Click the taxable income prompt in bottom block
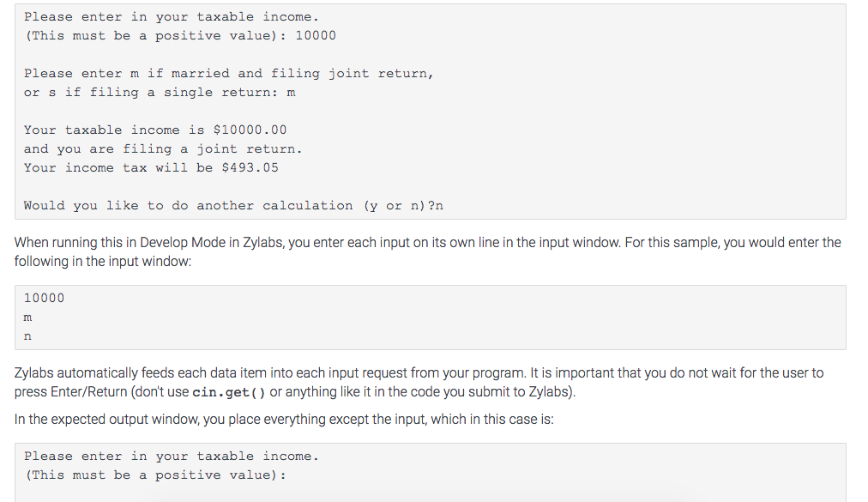This screenshot has height=502, width=868. point(171,457)
